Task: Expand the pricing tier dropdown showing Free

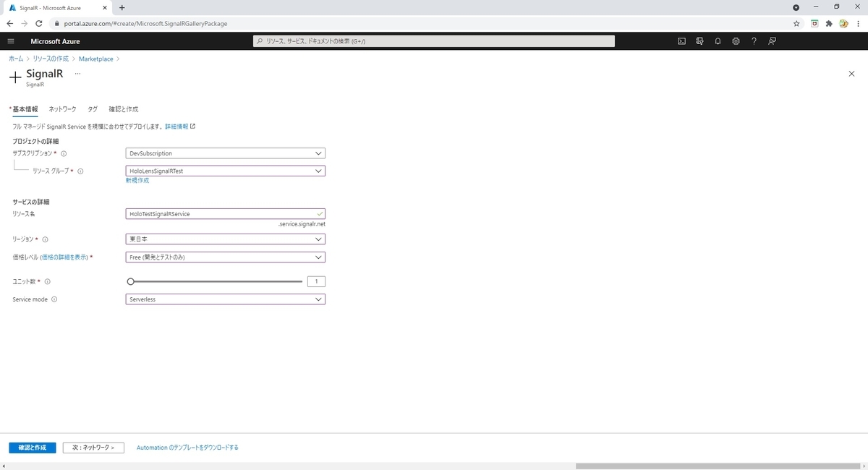Action: (225, 257)
